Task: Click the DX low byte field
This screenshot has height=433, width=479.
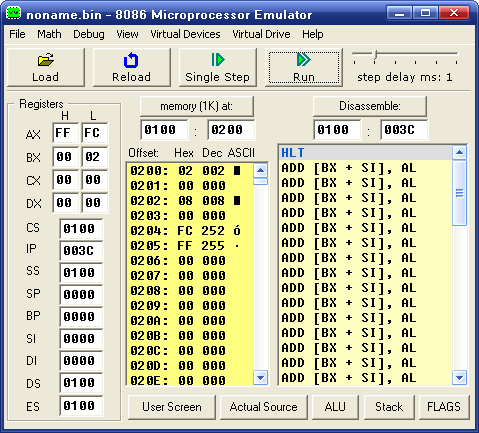Action: (95, 203)
